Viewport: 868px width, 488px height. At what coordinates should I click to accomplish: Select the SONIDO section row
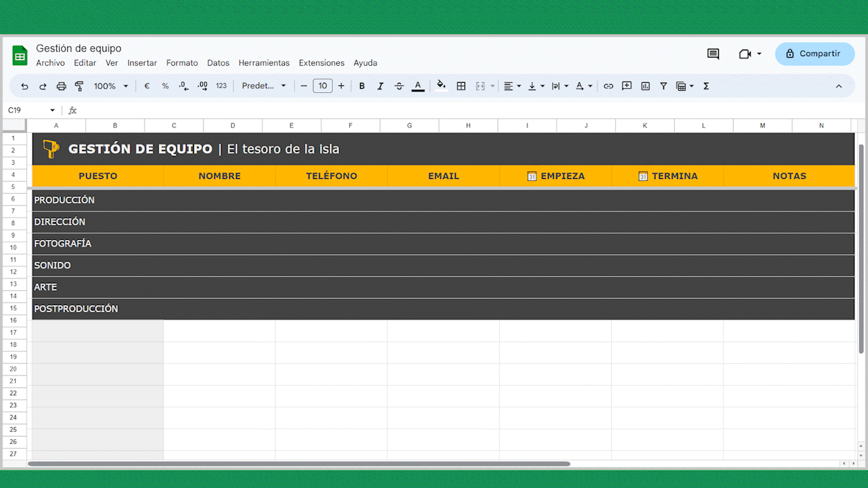tap(443, 265)
